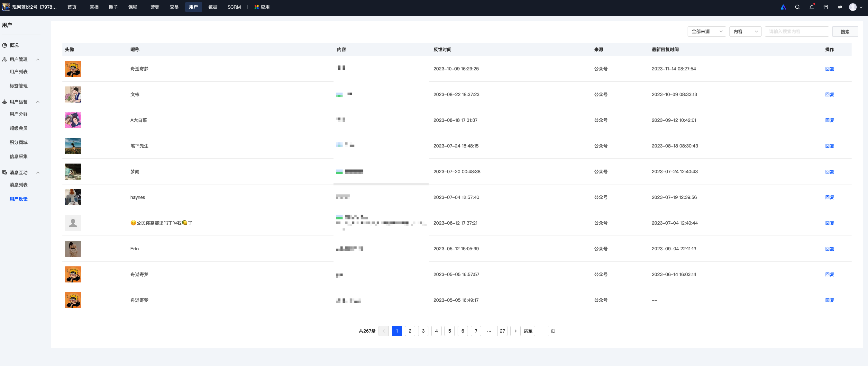
Task: Go to 信息采集 in sidebar
Action: point(19,156)
